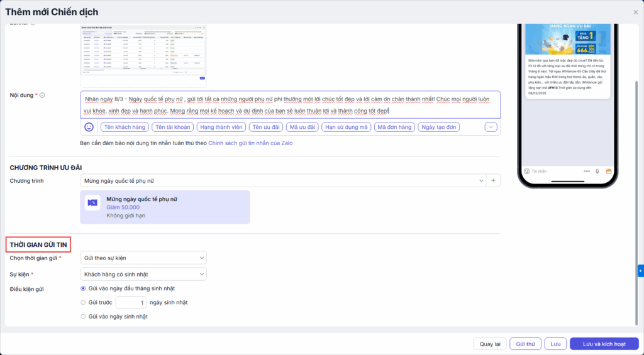Expand more merge tags chevron button
The image size is (644, 355).
coord(491,127)
